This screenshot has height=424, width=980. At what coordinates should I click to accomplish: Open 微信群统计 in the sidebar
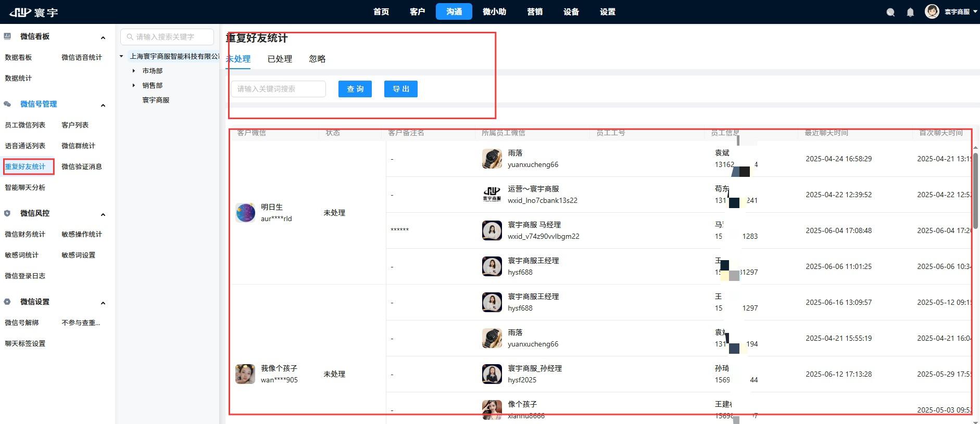click(78, 146)
